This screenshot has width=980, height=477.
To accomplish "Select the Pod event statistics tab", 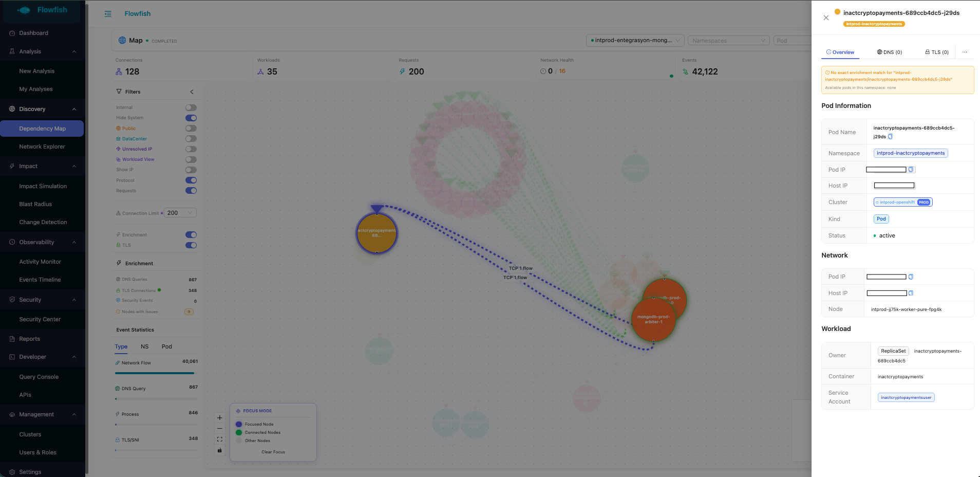I will tap(167, 347).
